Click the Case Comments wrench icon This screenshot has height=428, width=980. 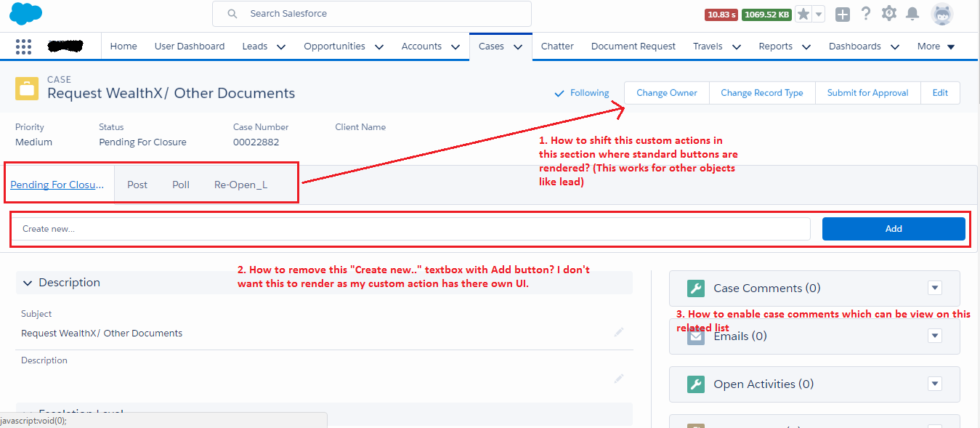pyautogui.click(x=696, y=288)
